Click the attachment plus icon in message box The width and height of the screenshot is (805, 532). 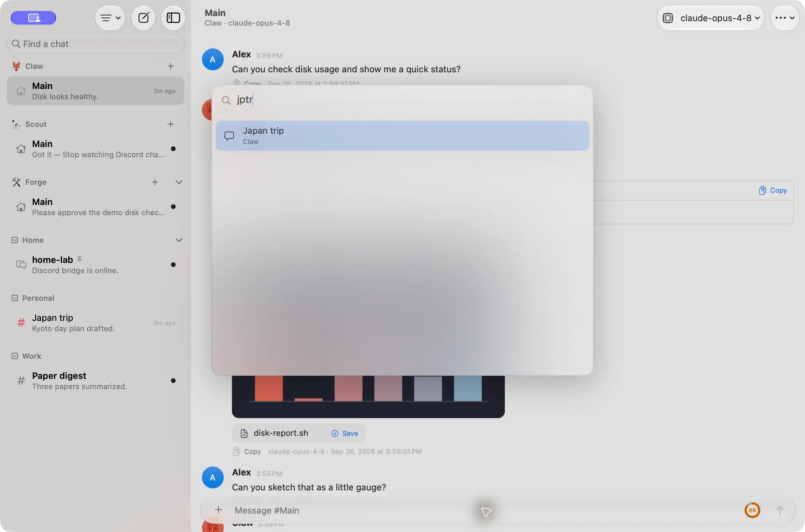pos(218,510)
